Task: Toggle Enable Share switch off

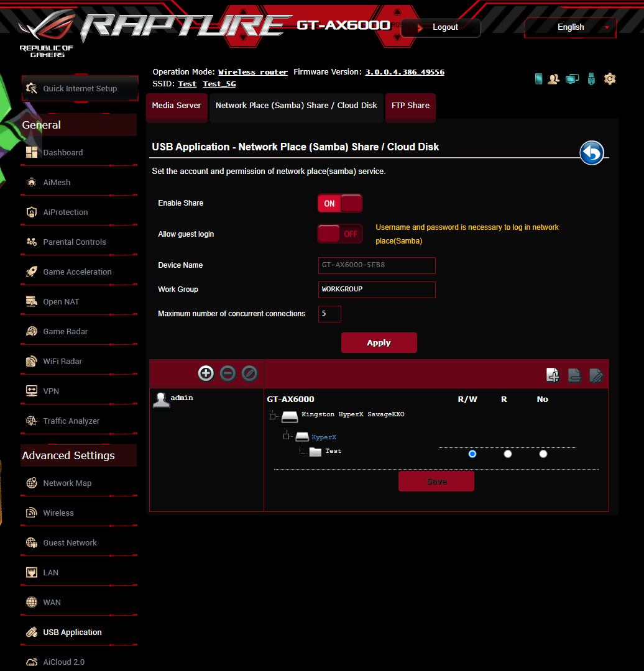Action: point(340,203)
